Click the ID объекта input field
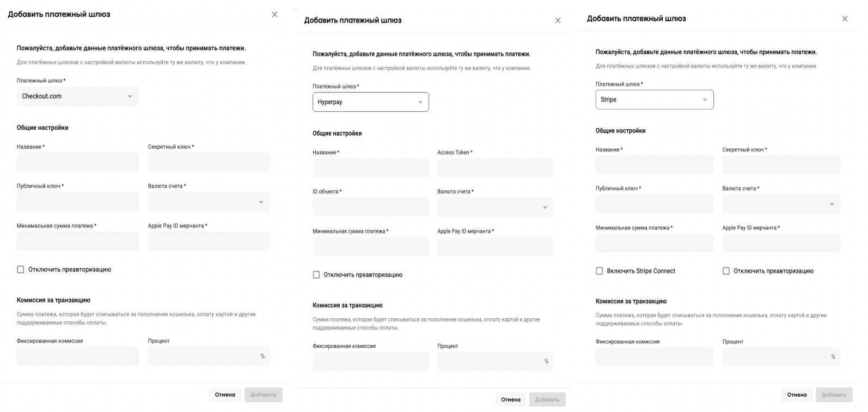The width and height of the screenshot is (868, 412). (x=370, y=207)
